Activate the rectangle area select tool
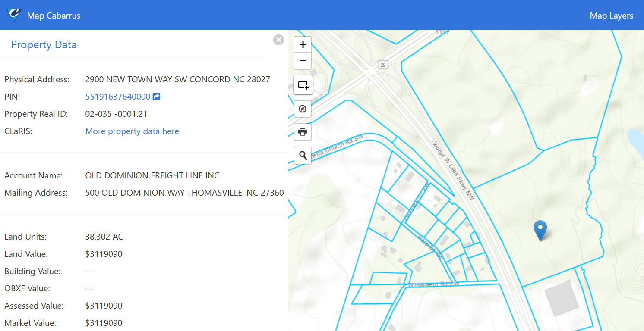644x331 pixels. (303, 85)
